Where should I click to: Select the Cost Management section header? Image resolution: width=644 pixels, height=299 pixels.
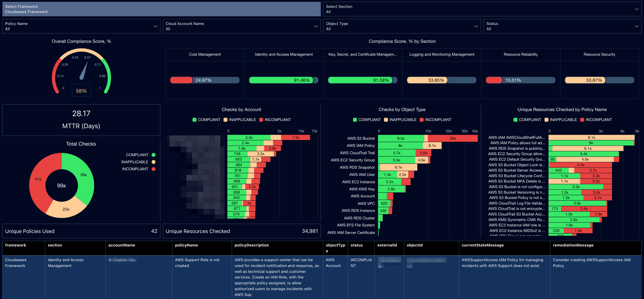pos(205,55)
